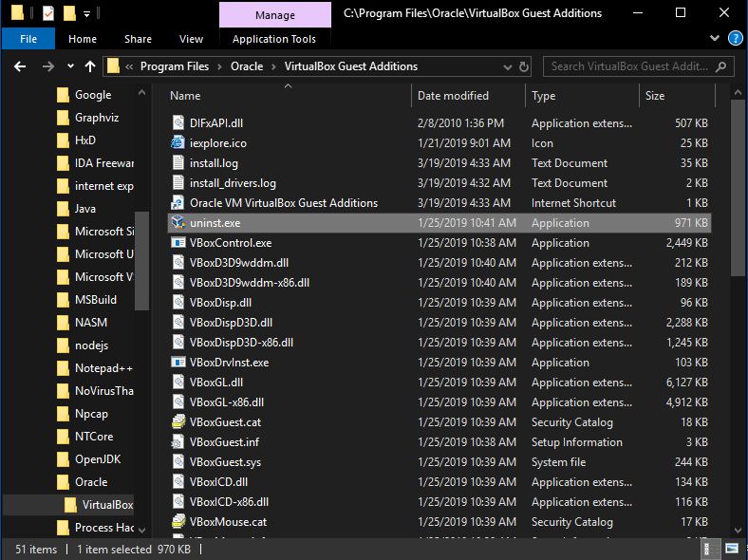
Task: Select the VBoxD3D9wddm-x86.dll file name
Action: [x=250, y=283]
